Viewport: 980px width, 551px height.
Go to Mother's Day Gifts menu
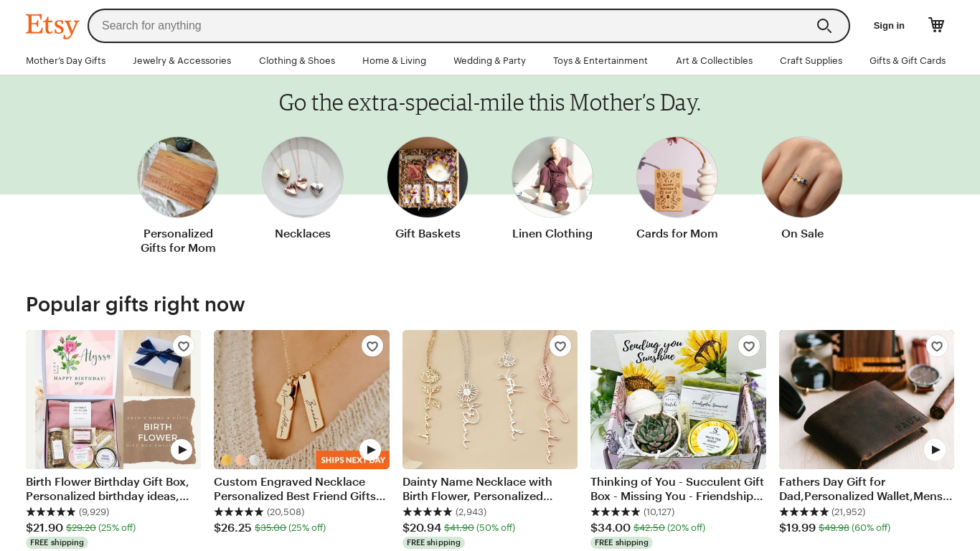point(65,61)
